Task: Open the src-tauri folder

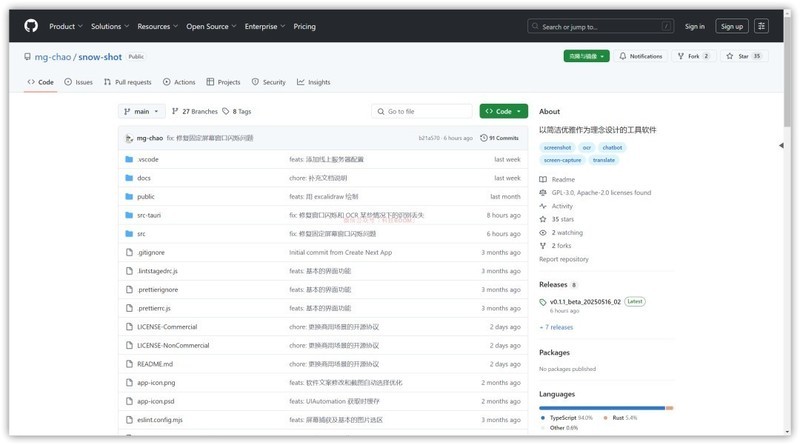Action: [x=149, y=215]
